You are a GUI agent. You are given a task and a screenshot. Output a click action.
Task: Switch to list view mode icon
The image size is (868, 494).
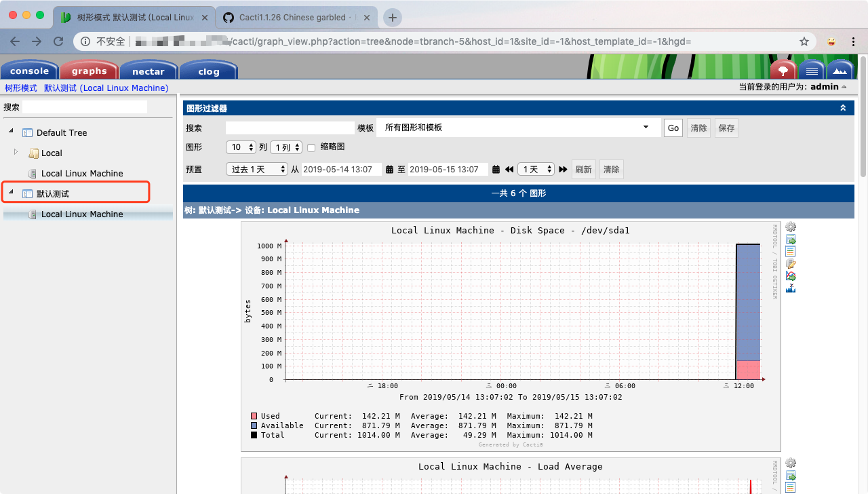812,70
